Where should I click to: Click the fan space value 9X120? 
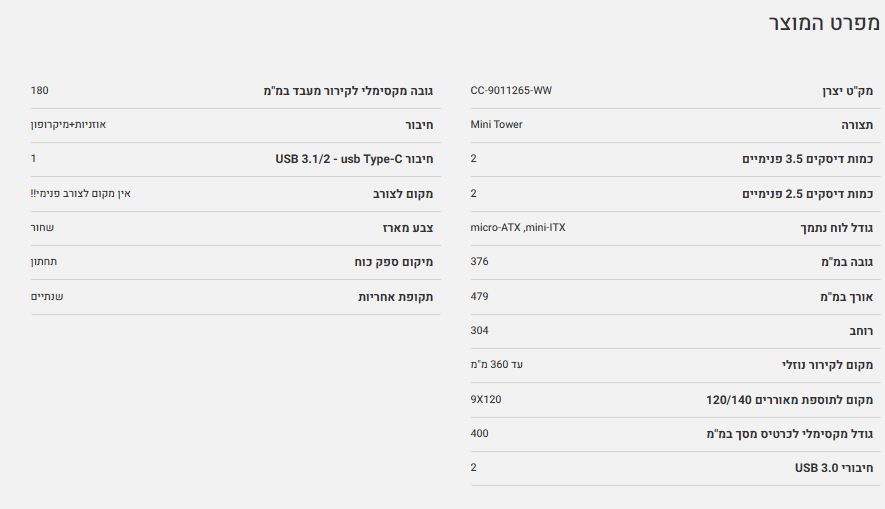[486, 399]
